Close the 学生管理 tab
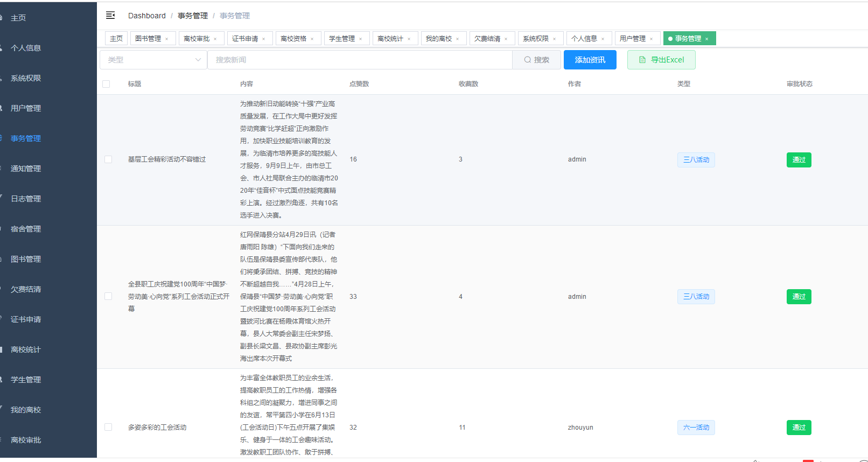The height and width of the screenshot is (462, 868). coord(361,39)
